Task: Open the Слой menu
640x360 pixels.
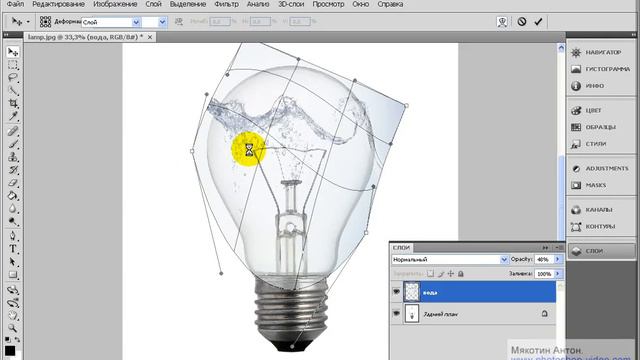Action: click(x=153, y=4)
